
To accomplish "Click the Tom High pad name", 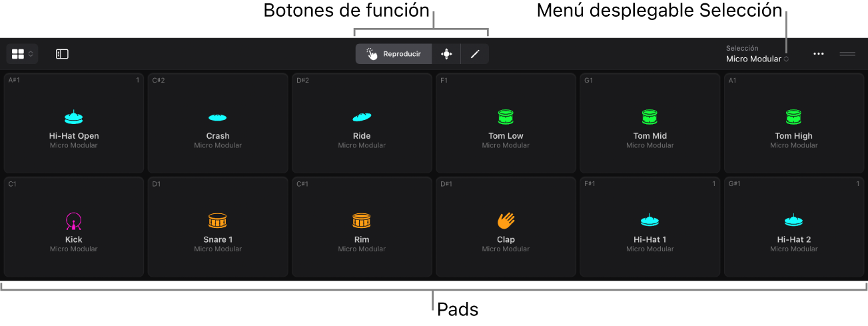I will 794,136.
